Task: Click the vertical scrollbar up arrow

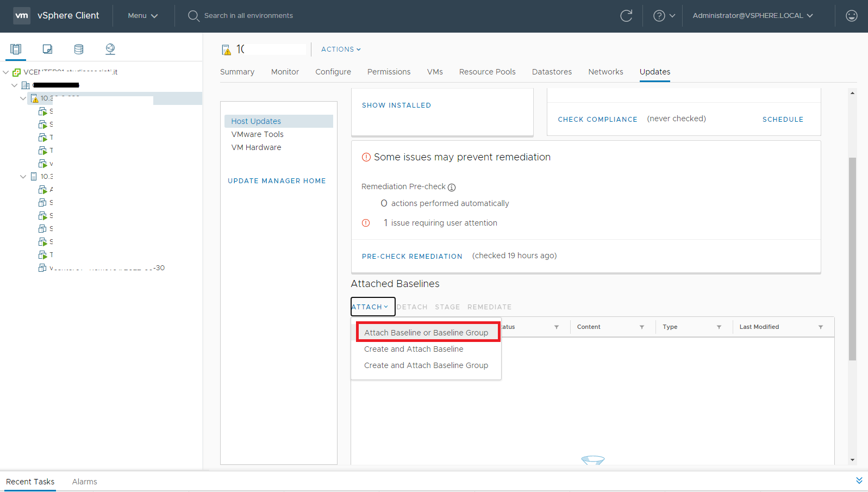Action: (x=852, y=93)
